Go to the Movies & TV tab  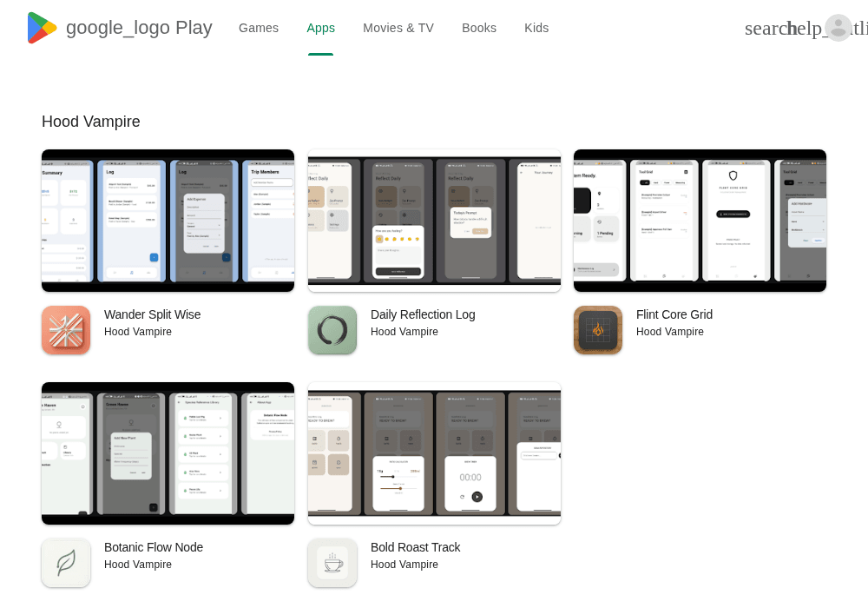point(398,28)
